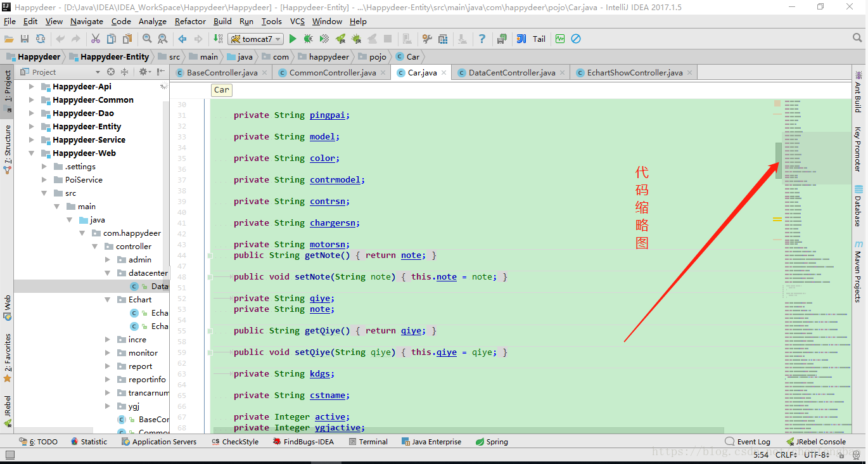Open the Event Log panel
Screen dimensions: 868x464
(748, 442)
